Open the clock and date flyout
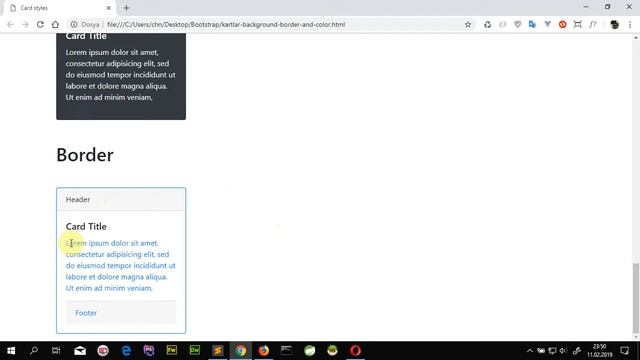Screen dimensions: 640x360 click(600, 351)
